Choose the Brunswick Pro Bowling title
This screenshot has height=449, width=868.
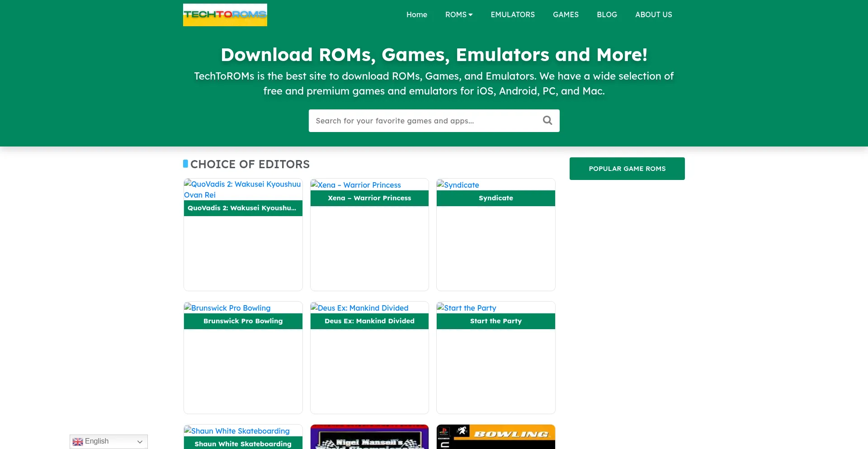click(x=243, y=321)
